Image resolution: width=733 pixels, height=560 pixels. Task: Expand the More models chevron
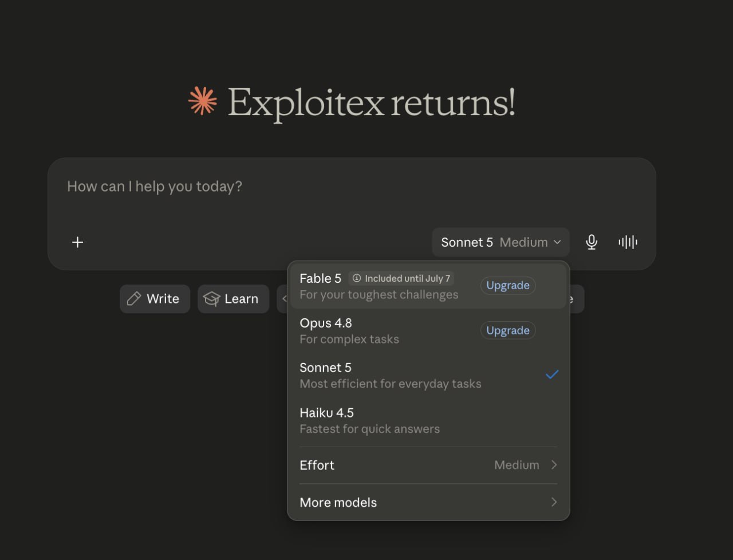pyautogui.click(x=554, y=502)
